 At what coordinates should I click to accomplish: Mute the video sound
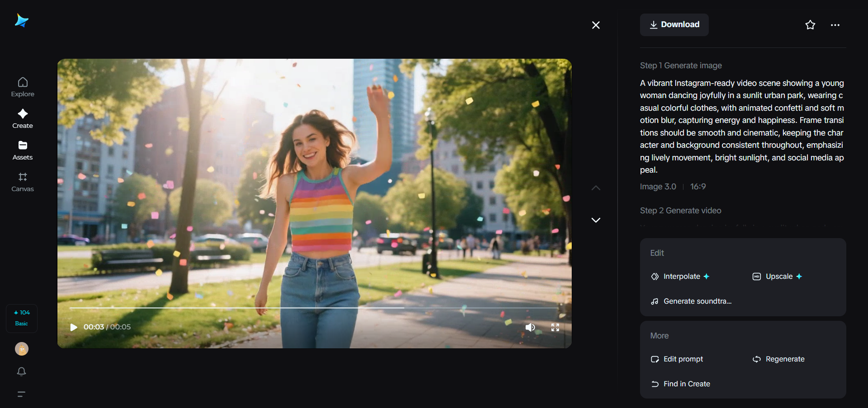pos(530,327)
